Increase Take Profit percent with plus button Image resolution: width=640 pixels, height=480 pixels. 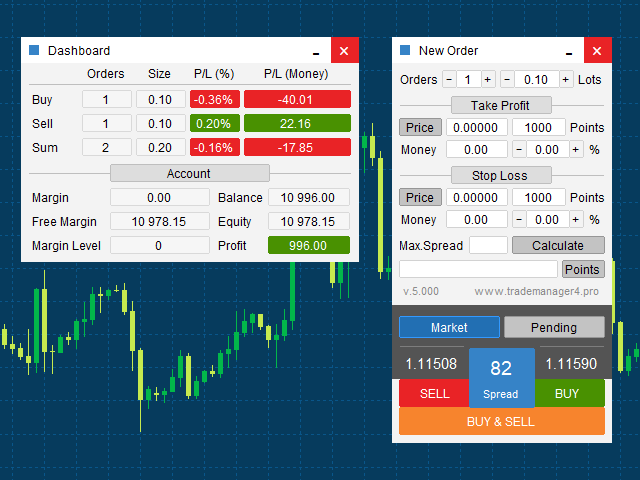pos(576,150)
